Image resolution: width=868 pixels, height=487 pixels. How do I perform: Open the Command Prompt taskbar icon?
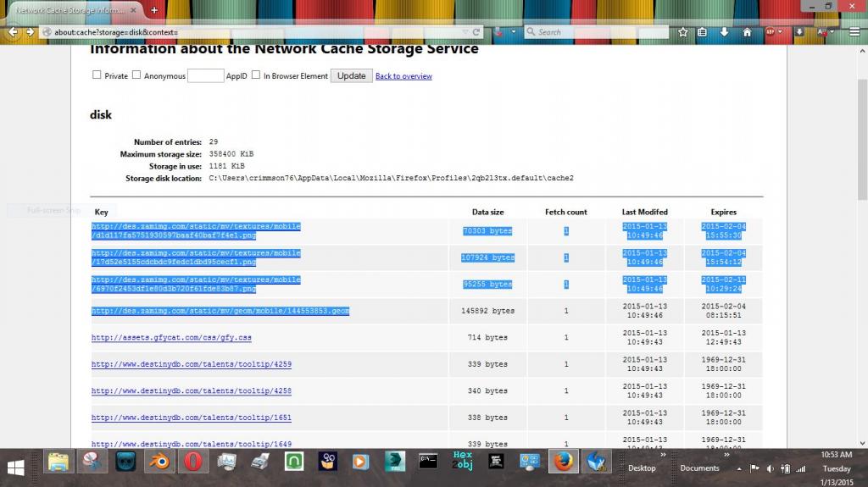click(x=428, y=462)
